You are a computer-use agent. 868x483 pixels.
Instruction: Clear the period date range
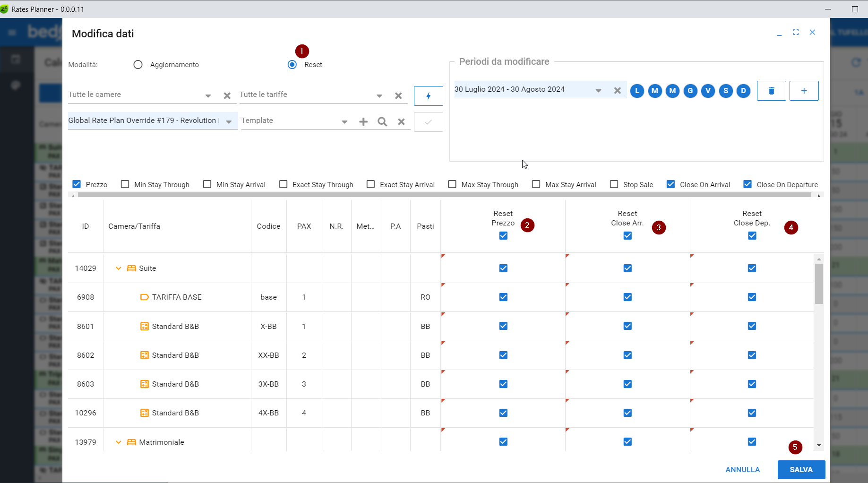(x=617, y=91)
